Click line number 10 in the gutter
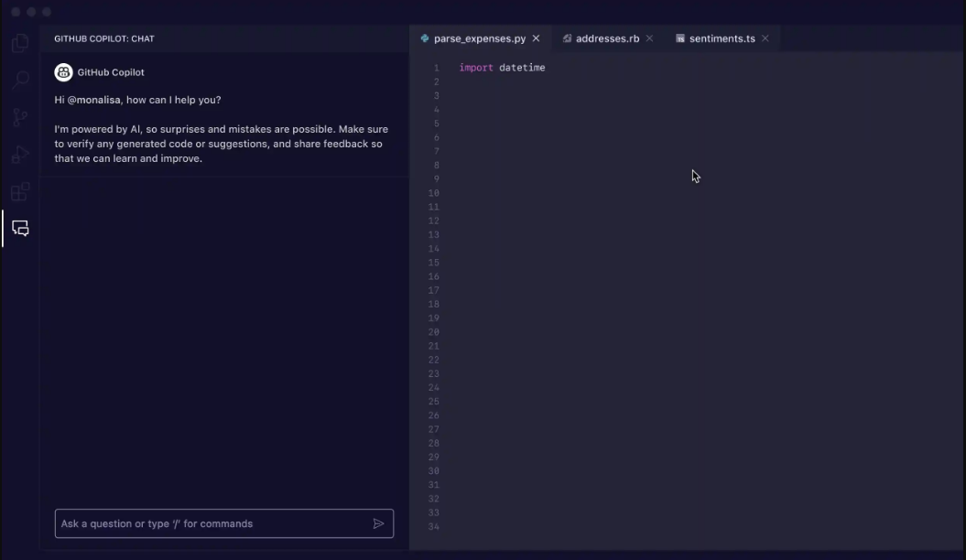Image resolution: width=966 pixels, height=560 pixels. [434, 193]
